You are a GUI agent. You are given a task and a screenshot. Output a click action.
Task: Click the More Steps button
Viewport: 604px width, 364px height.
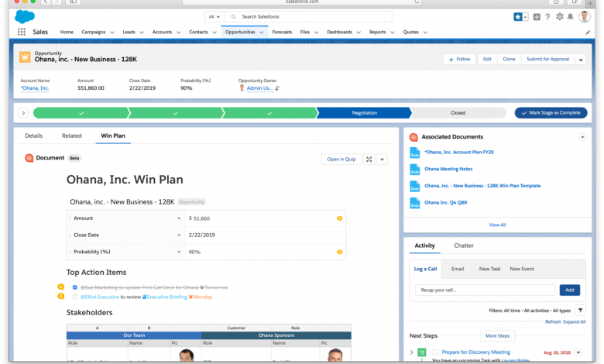coord(497,336)
